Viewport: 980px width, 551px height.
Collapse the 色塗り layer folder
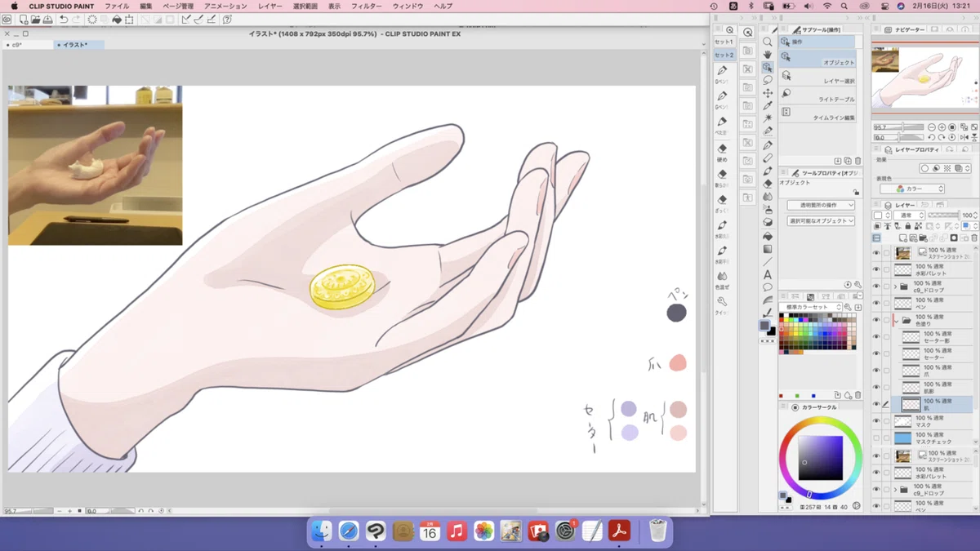pyautogui.click(x=896, y=320)
